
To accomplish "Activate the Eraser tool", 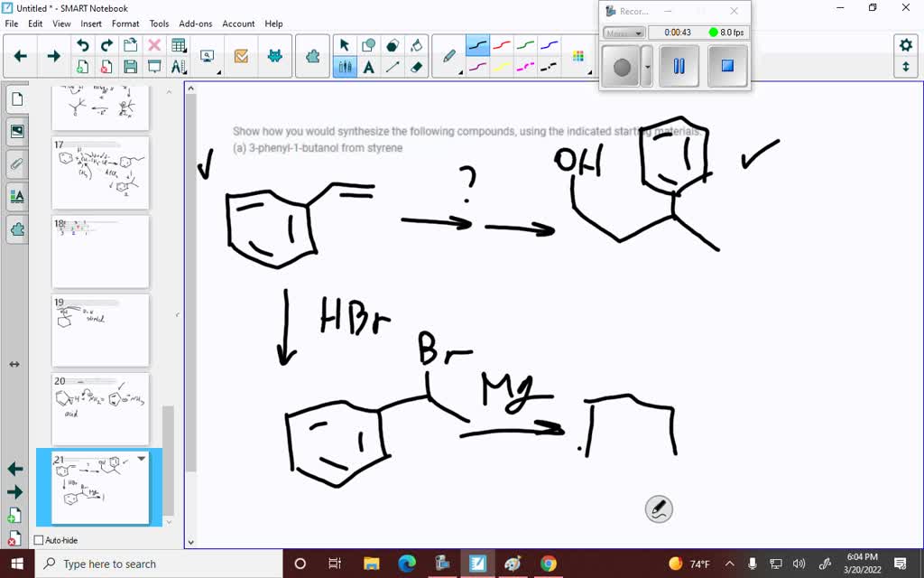I will coord(418,66).
